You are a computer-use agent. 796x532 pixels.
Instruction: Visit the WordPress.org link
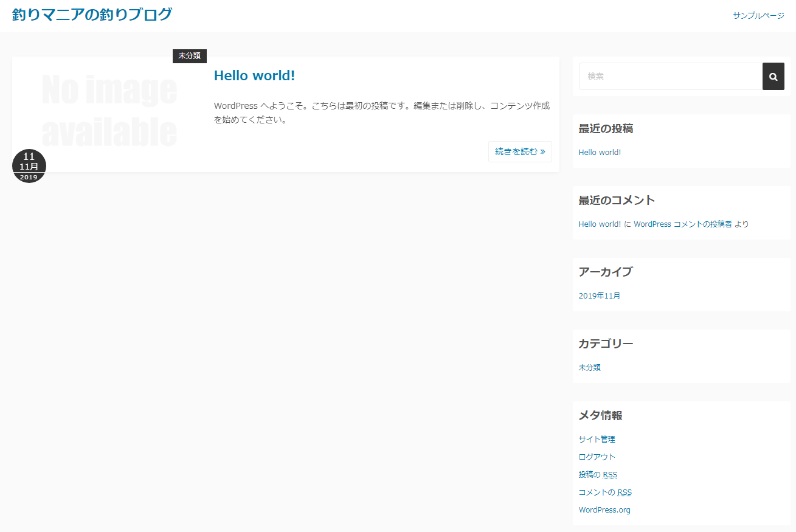click(604, 510)
